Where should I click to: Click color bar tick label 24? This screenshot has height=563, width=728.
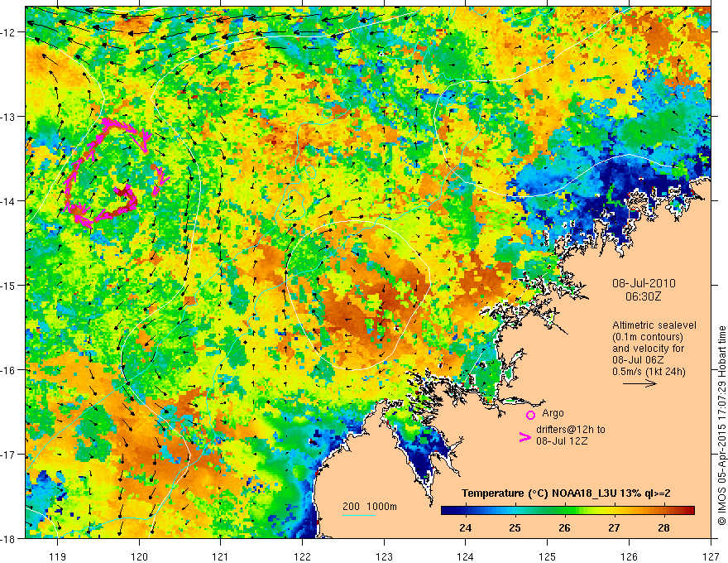pyautogui.click(x=466, y=528)
